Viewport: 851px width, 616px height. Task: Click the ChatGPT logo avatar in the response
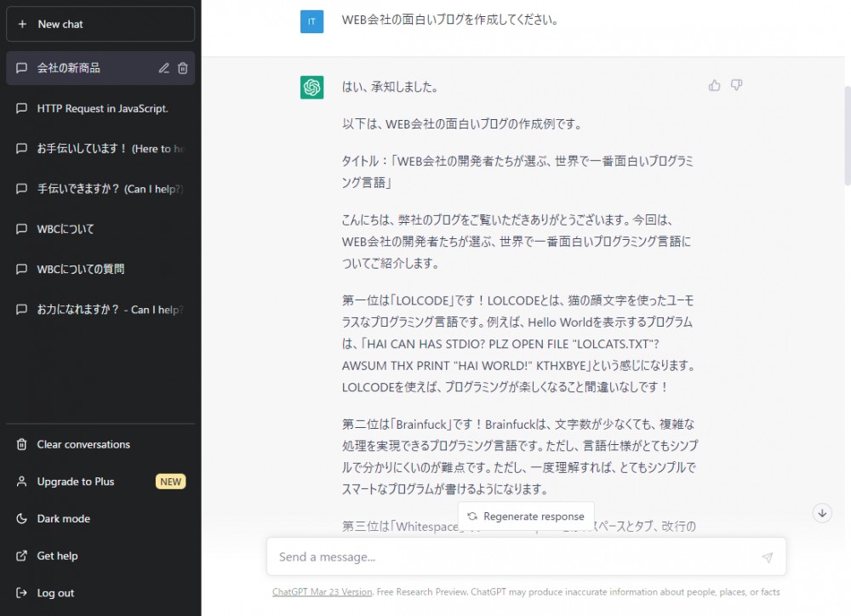311,87
